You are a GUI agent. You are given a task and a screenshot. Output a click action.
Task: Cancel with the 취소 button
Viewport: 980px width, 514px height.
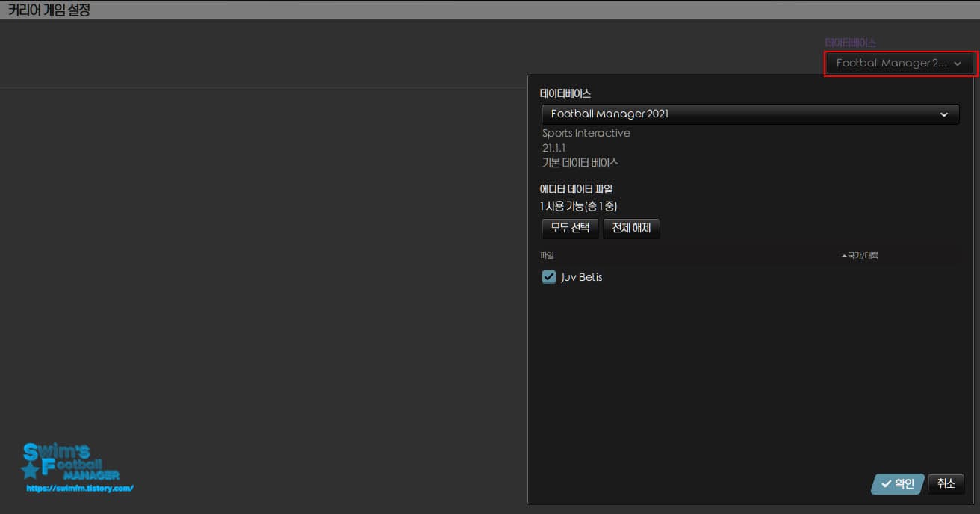(946, 483)
